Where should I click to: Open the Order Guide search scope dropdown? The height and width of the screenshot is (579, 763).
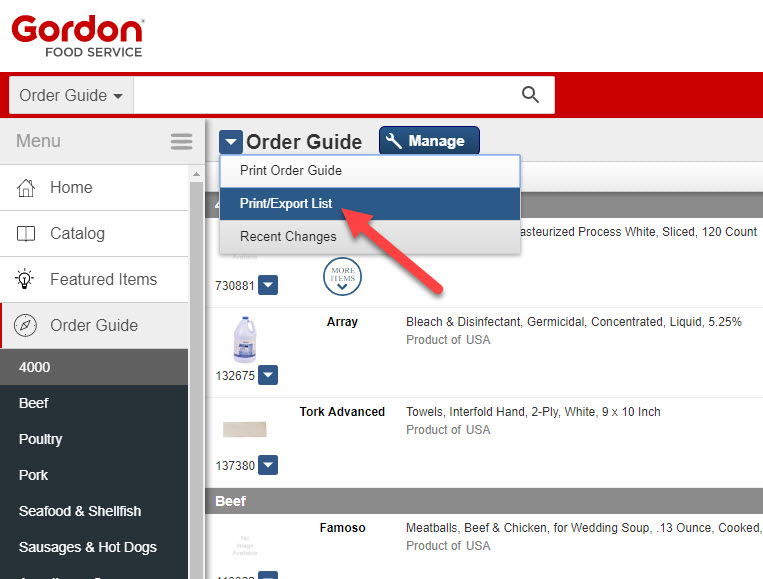71,95
